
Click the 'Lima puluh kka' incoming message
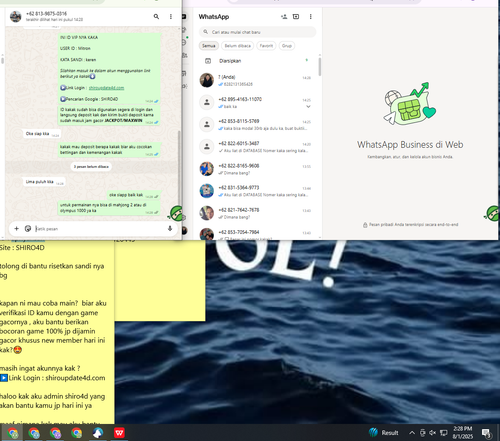click(44, 182)
